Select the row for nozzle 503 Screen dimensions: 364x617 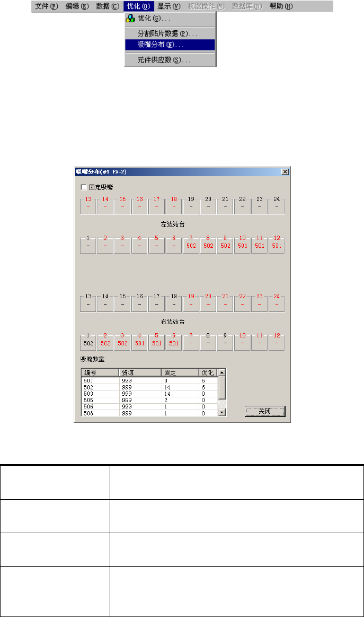(x=149, y=394)
